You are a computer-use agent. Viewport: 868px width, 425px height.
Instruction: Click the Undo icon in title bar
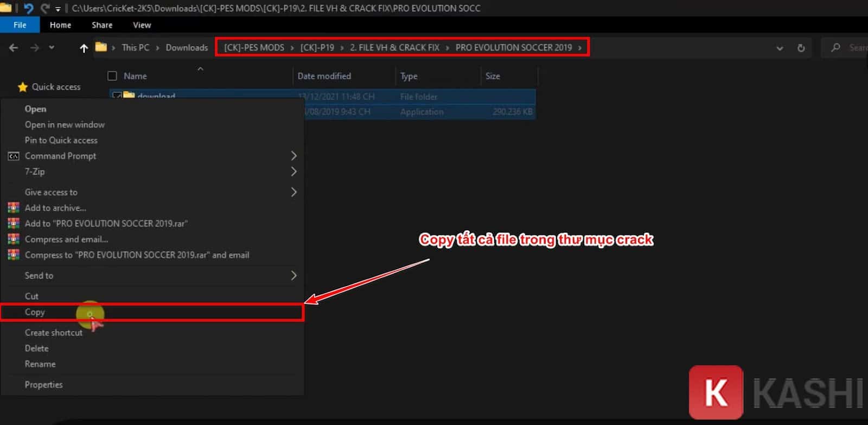coord(29,8)
